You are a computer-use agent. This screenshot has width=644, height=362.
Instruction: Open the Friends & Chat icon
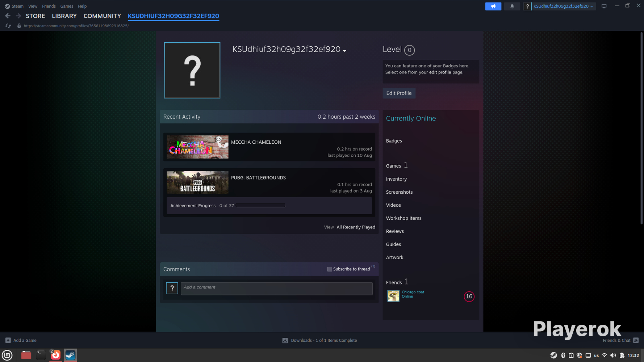coord(636,340)
